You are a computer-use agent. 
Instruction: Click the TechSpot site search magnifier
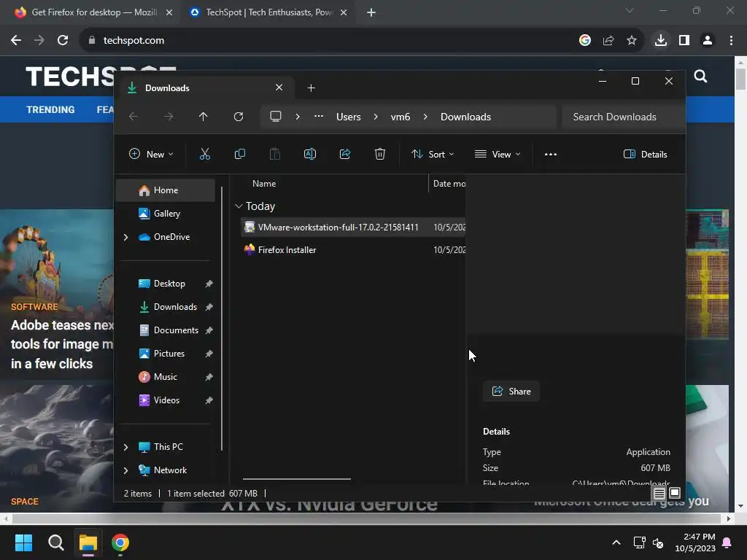(x=700, y=76)
